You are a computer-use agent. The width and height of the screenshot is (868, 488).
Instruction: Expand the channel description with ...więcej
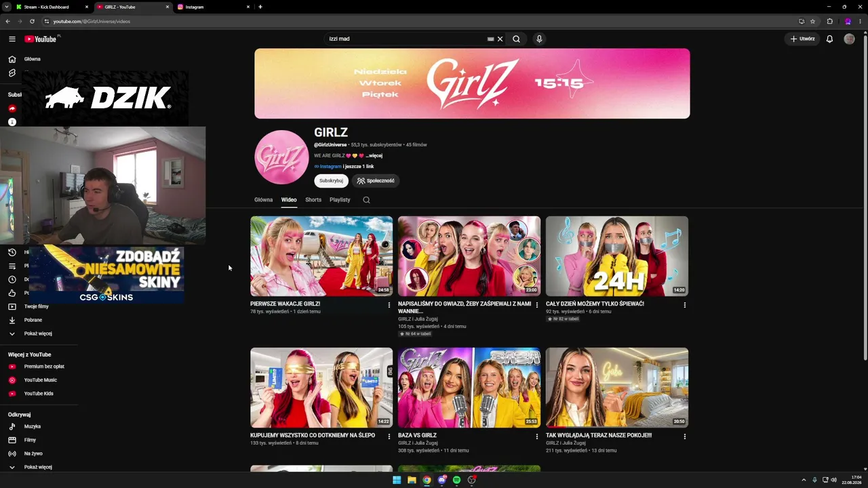click(374, 156)
